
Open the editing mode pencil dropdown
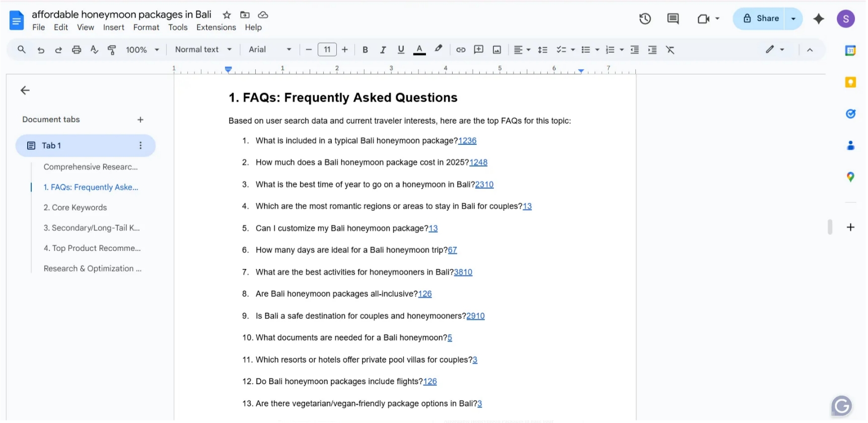click(775, 49)
